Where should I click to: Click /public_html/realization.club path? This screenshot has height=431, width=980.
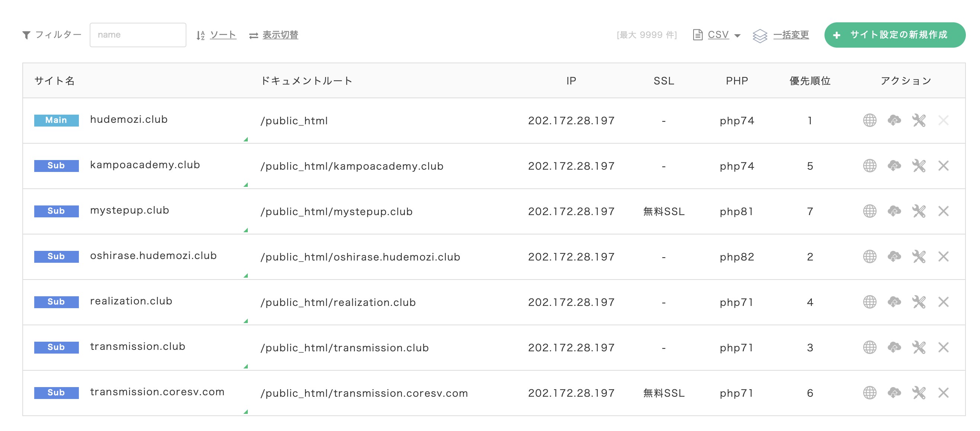[x=338, y=303]
